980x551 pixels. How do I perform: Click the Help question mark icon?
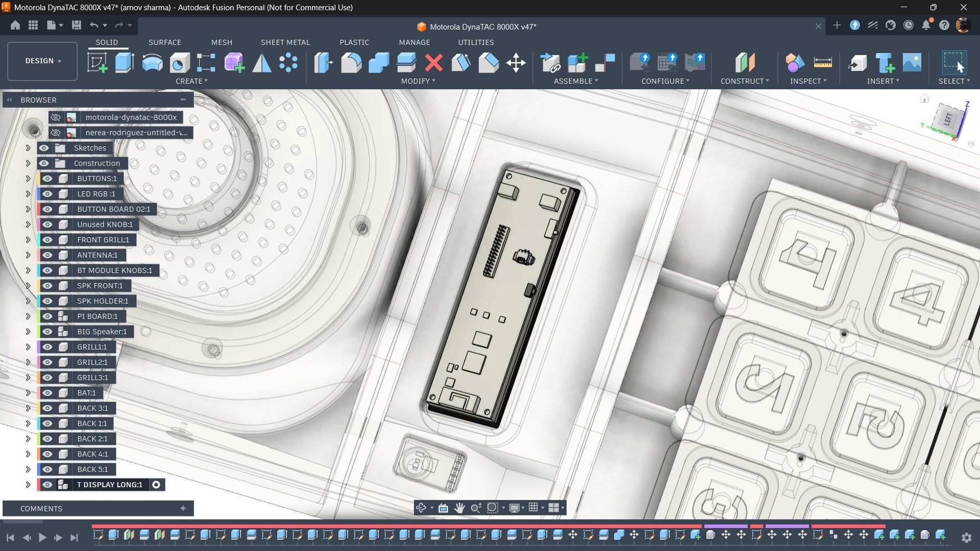944,25
